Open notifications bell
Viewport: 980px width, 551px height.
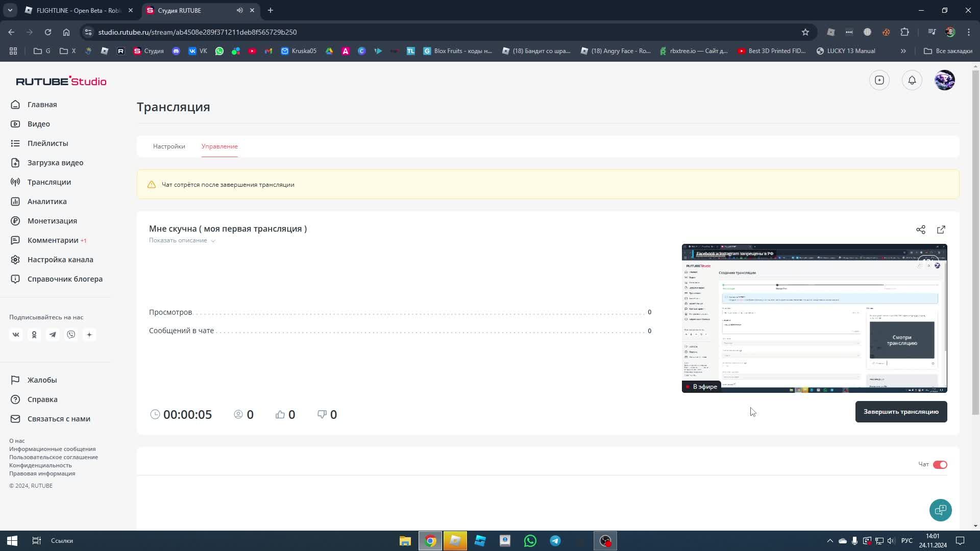[x=912, y=80]
